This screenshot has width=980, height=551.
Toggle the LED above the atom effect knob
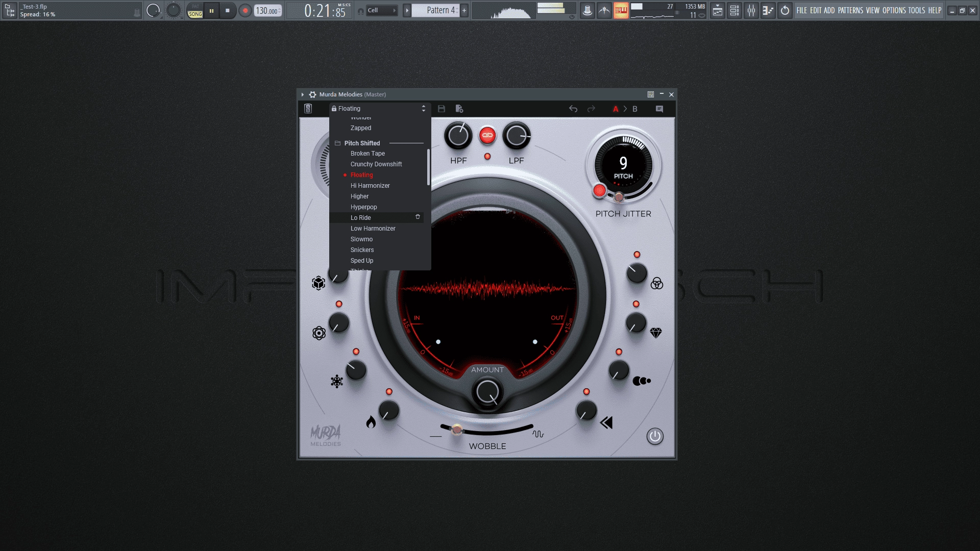tap(339, 304)
